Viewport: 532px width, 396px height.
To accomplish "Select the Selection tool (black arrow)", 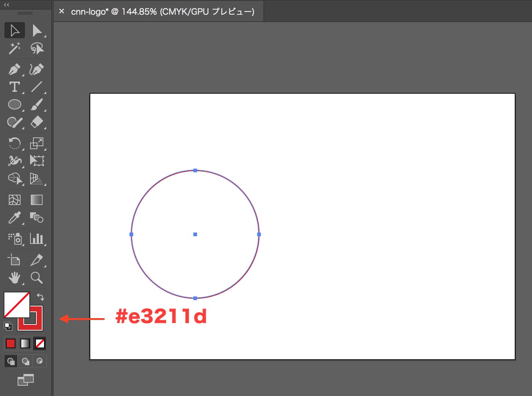I will (x=15, y=30).
